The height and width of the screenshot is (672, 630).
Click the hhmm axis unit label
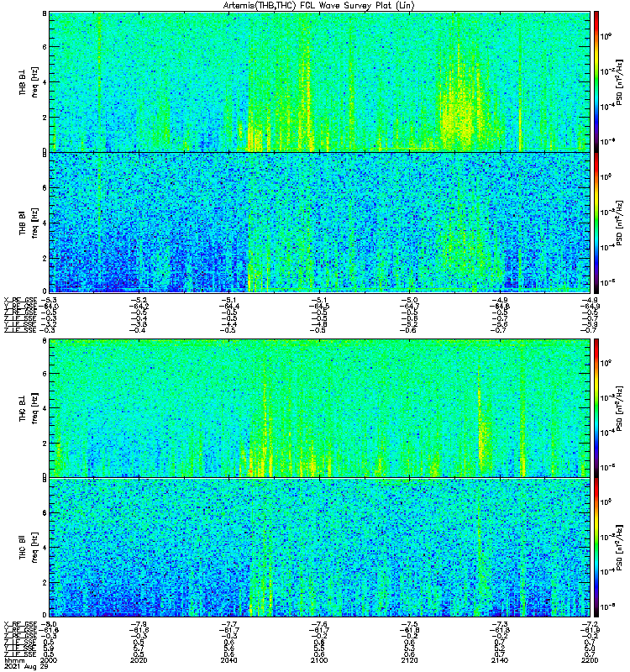[x=13, y=660]
